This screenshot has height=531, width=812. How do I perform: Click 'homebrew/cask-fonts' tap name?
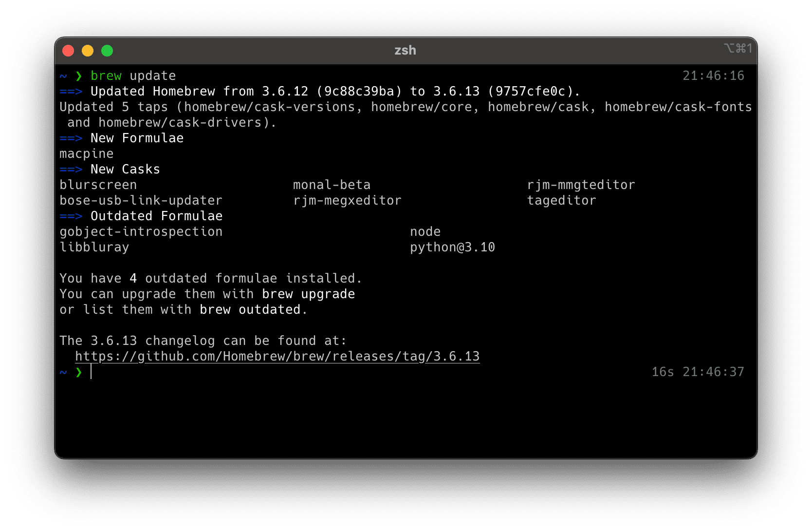pyautogui.click(x=679, y=107)
